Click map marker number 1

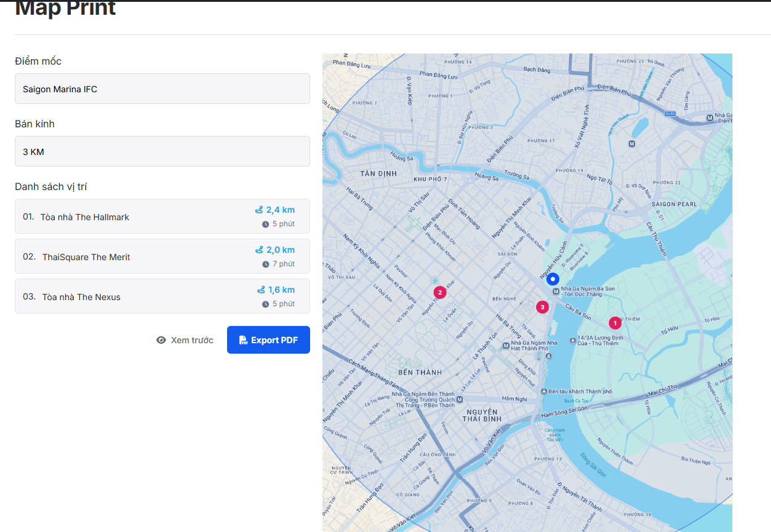[614, 323]
